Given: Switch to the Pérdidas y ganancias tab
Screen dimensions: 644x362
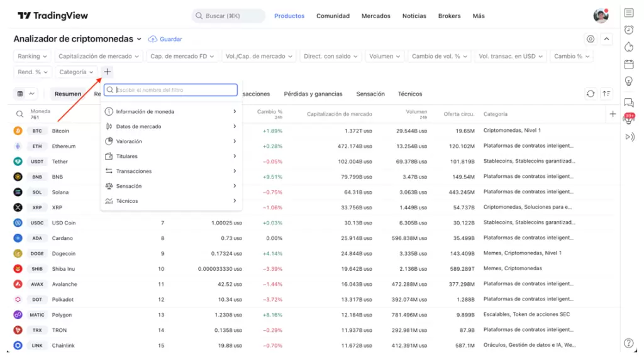Looking at the screenshot, I should pyautogui.click(x=313, y=94).
